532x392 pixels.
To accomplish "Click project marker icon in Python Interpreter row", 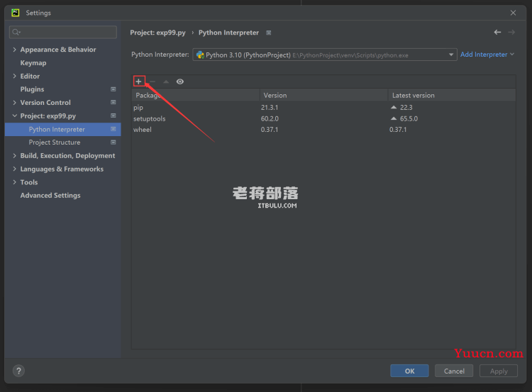I will click(113, 129).
